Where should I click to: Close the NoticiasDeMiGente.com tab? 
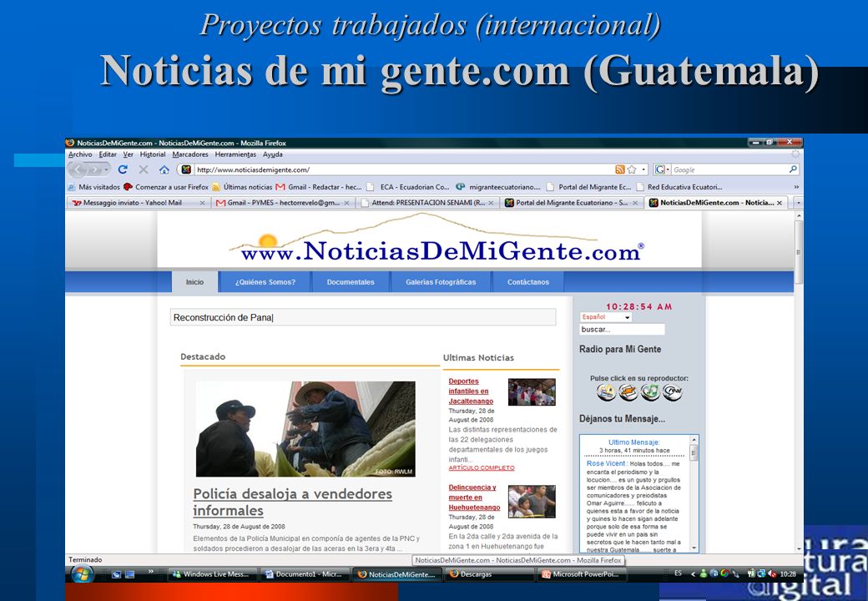(x=780, y=203)
